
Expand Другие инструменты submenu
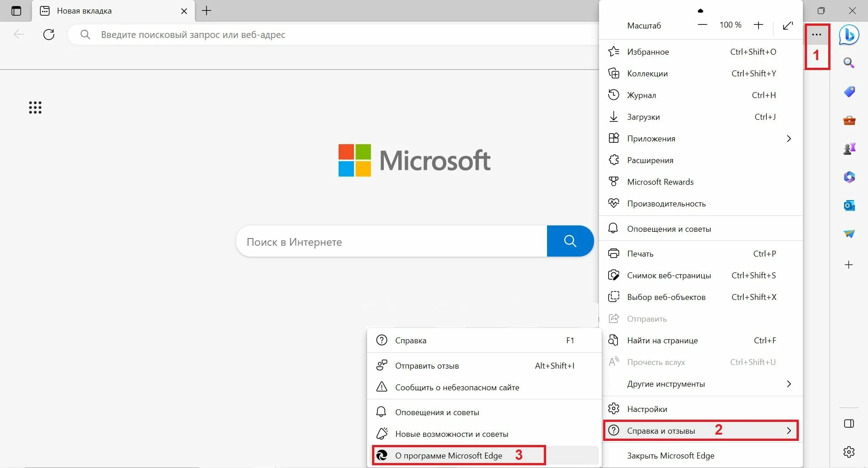(x=701, y=384)
